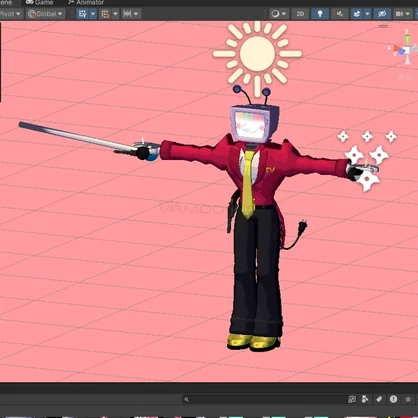This screenshot has height=418, width=418.
Task: Open grid snapping settings dropdown arrow
Action: [x=115, y=14]
